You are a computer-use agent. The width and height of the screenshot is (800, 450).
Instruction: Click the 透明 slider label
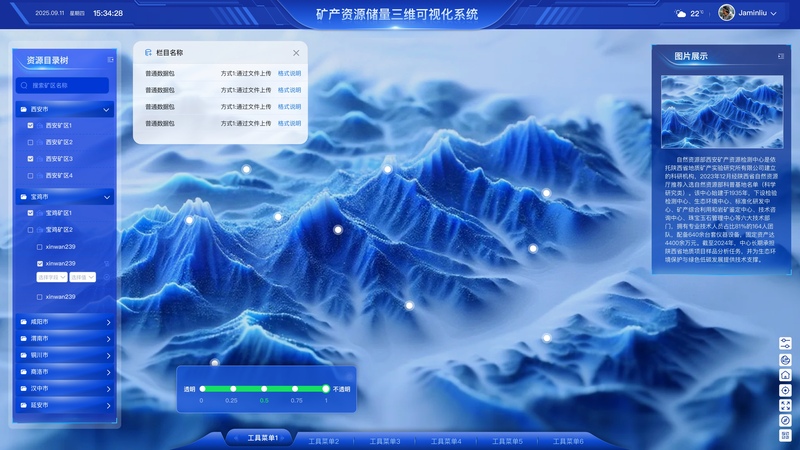point(189,389)
